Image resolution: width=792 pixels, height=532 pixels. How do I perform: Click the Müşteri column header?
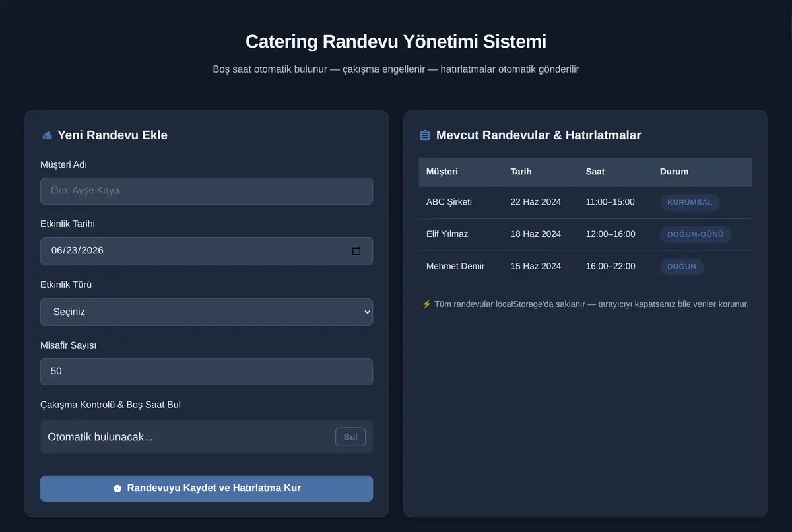pos(442,172)
